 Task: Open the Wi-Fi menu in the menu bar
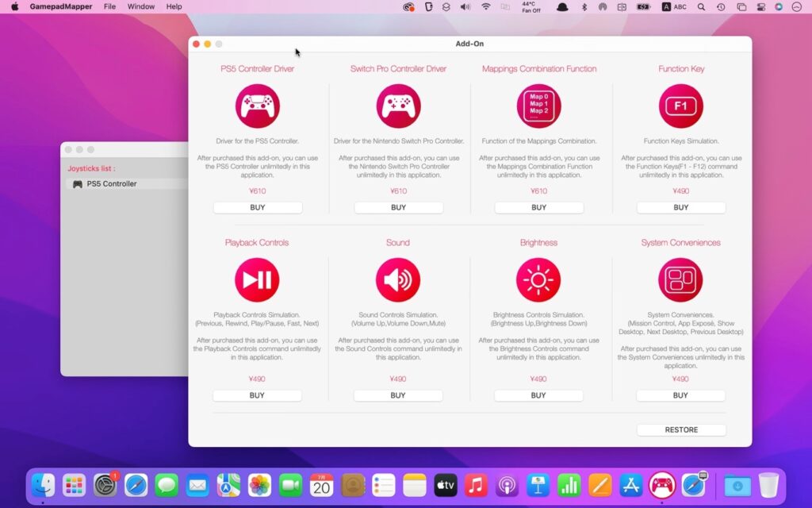coord(485,6)
